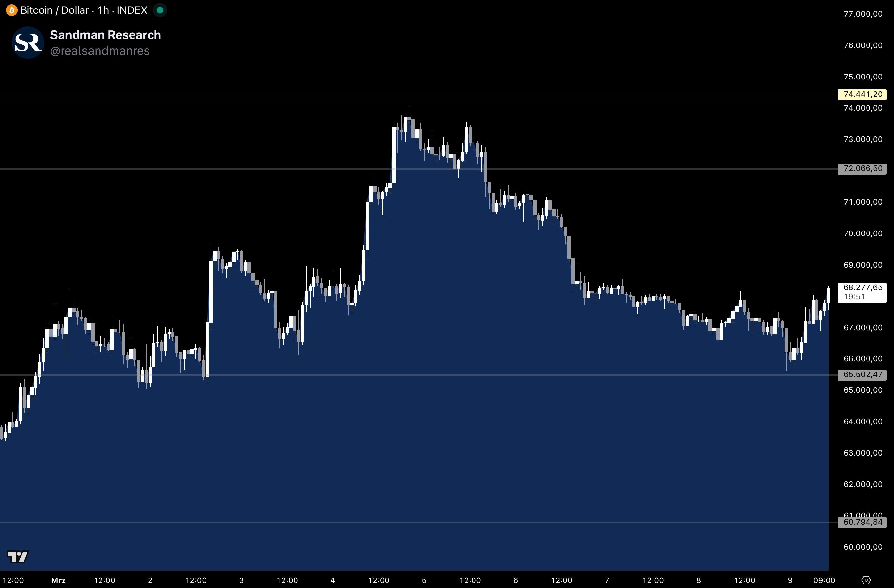Image resolution: width=894 pixels, height=588 pixels.
Task: Click the green market status indicator
Action: (x=160, y=10)
